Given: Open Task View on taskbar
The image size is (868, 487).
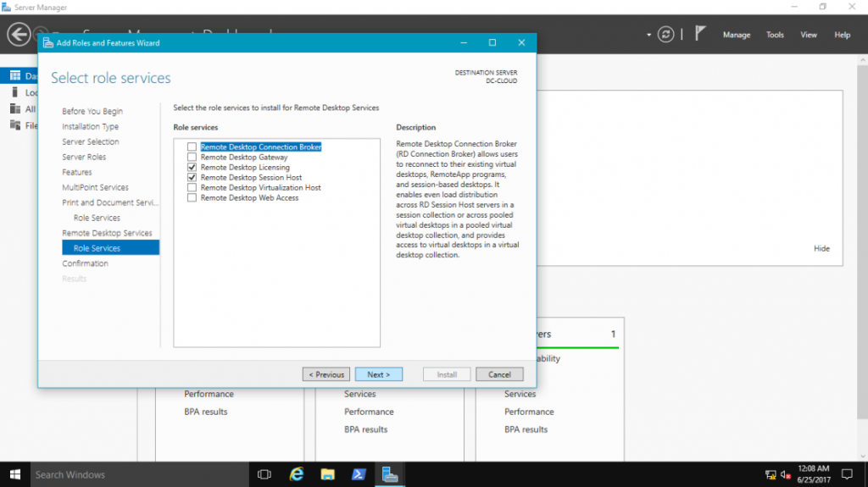Looking at the screenshot, I should [x=264, y=474].
